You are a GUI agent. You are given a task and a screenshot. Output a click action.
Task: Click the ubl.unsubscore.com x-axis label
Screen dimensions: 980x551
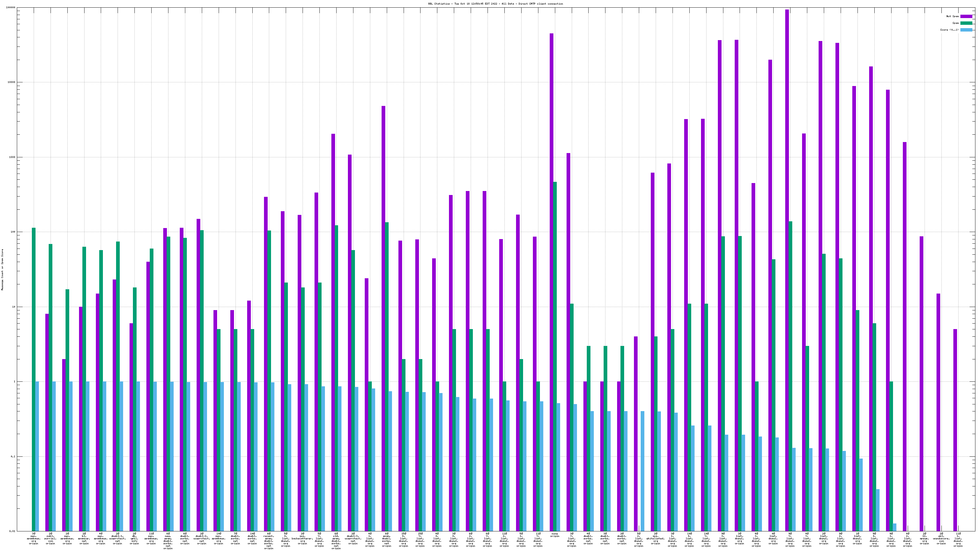tap(941, 538)
